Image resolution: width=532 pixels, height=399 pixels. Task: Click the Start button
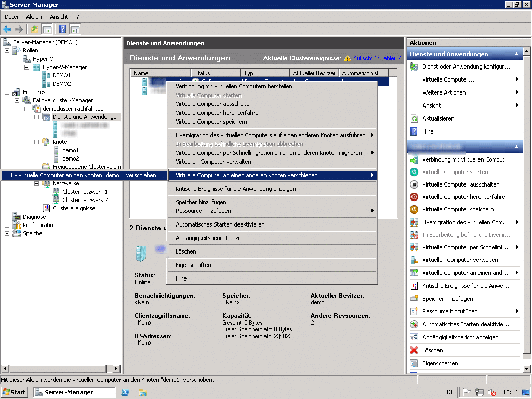tap(14, 392)
